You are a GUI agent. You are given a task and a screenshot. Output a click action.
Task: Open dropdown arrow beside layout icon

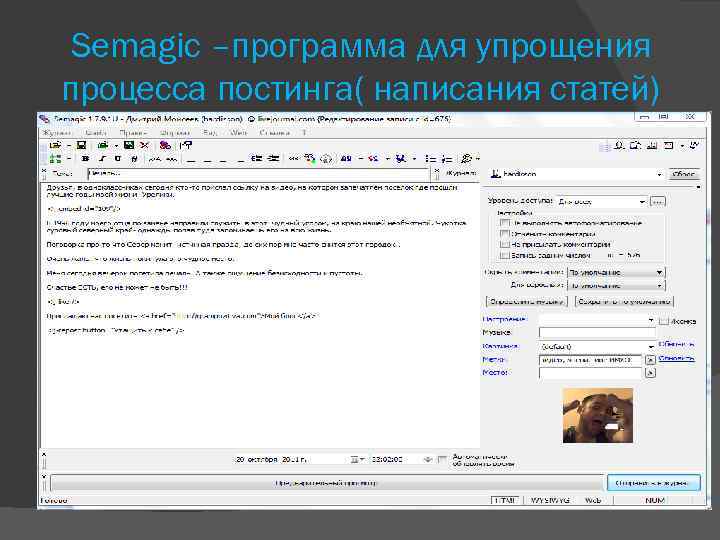point(682,146)
